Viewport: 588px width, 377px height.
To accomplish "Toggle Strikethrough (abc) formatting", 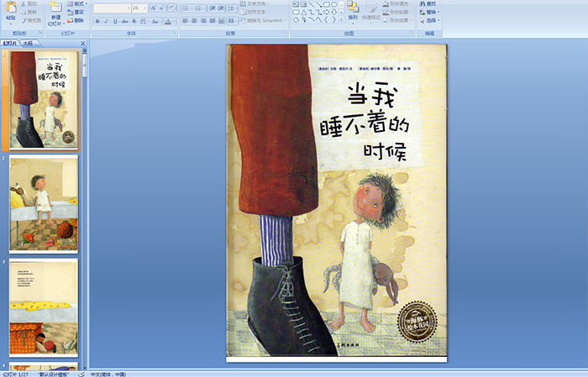I will click(x=124, y=21).
